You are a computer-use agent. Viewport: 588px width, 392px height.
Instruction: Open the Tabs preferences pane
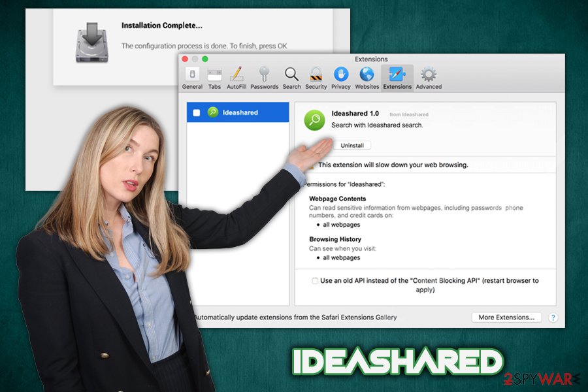(x=214, y=78)
